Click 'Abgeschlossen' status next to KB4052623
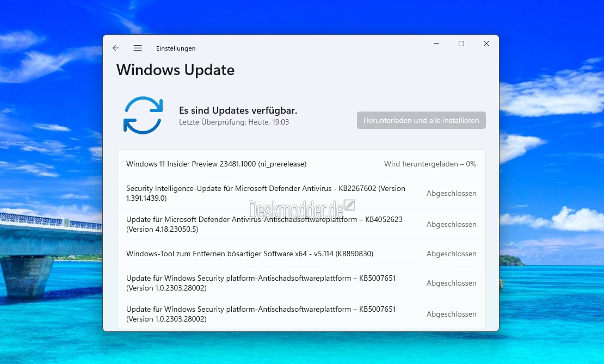Viewport: 604px width, 364px height. (451, 224)
